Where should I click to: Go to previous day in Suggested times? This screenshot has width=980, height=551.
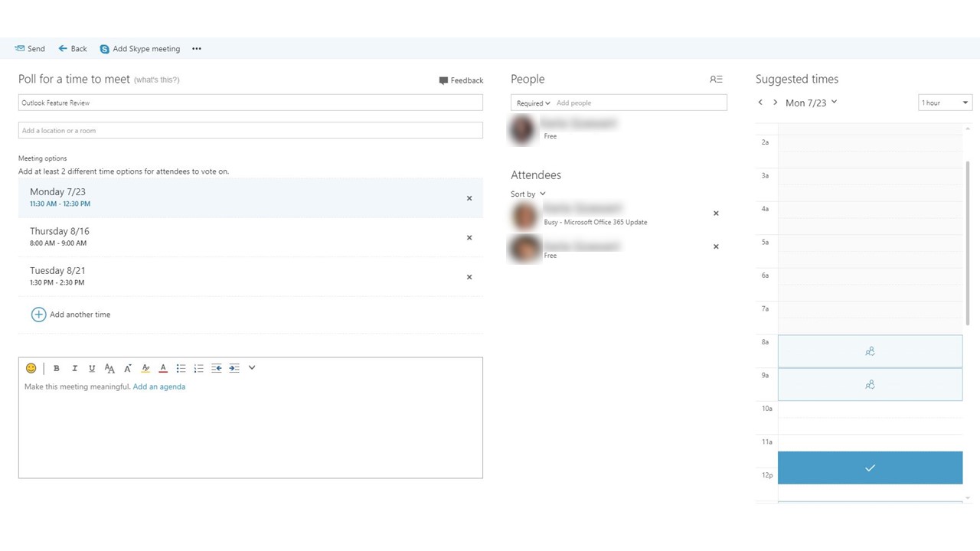pos(760,103)
